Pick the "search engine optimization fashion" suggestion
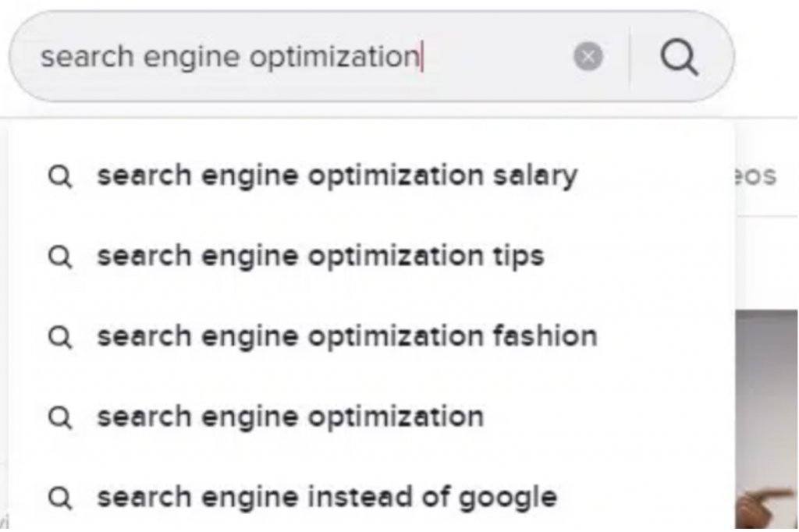Image resolution: width=799 pixels, height=532 pixels. [x=346, y=337]
